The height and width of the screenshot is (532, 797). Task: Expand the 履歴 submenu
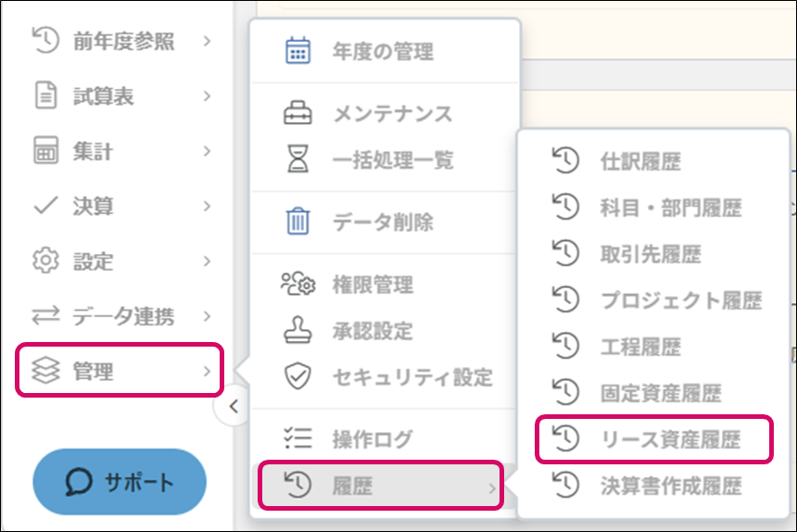pos(380,487)
